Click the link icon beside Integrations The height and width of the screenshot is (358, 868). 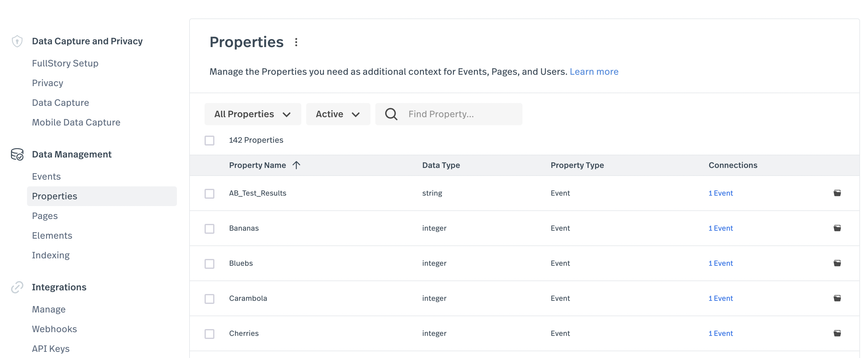(17, 287)
